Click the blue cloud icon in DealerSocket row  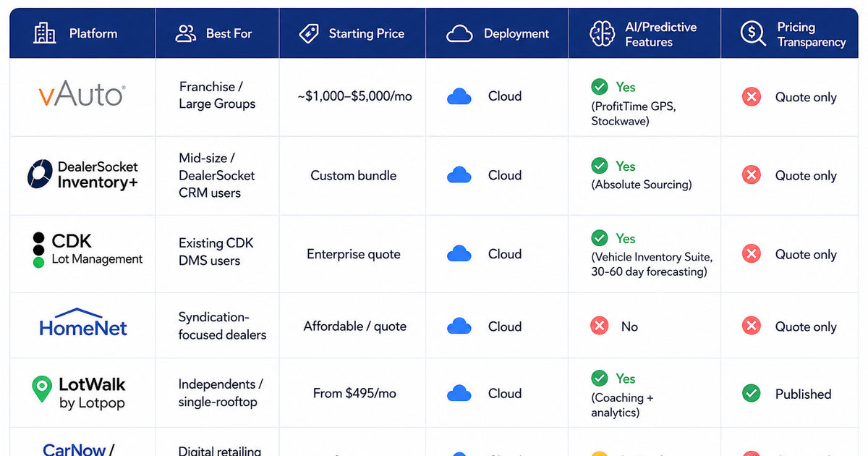459,175
